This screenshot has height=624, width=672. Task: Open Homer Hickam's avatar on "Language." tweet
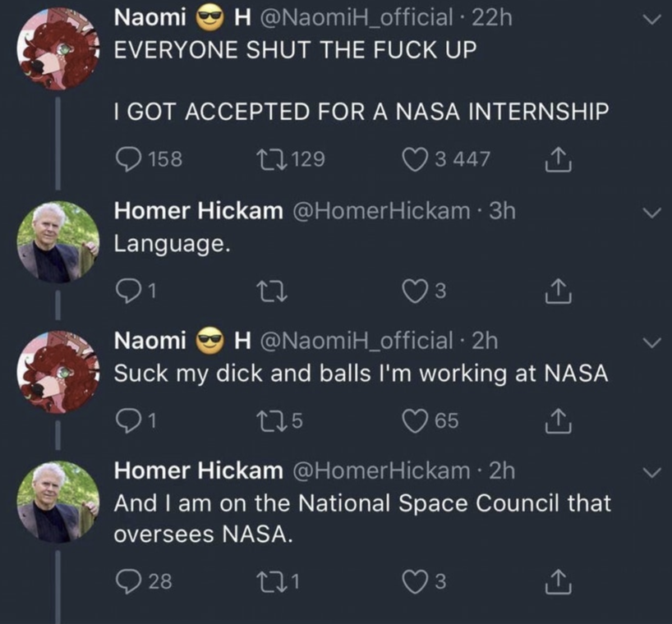click(x=58, y=242)
